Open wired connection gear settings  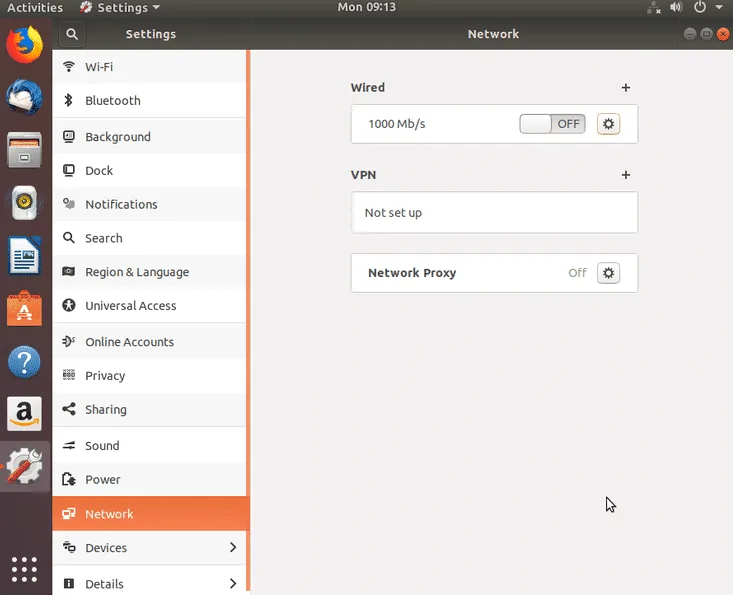pos(608,124)
